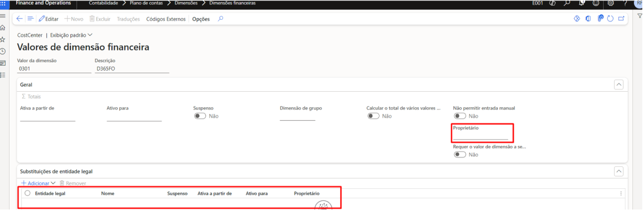Open the settings gear in the top bar
This screenshot has width=644, height=212.
[610, 3]
